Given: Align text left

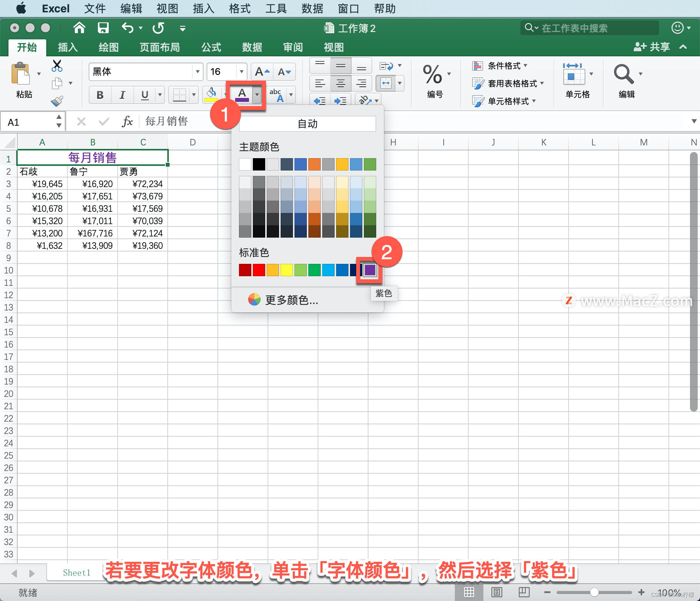Looking at the screenshot, I should tap(320, 83).
